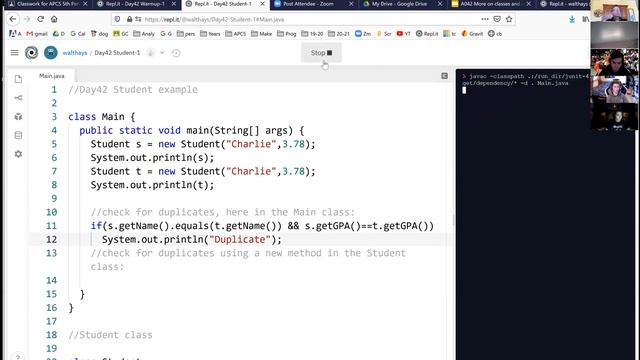Open the Settings gear in sidebar

click(x=18, y=154)
